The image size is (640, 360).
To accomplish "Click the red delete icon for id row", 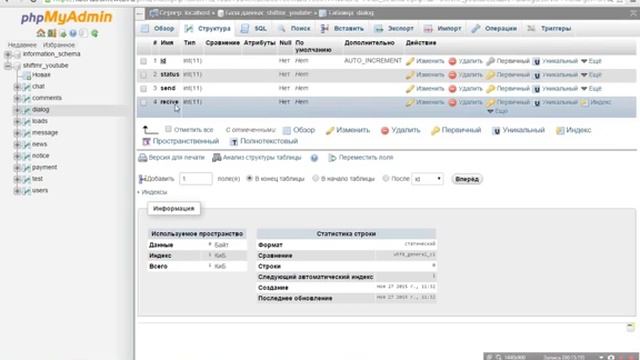I will click(x=452, y=61).
